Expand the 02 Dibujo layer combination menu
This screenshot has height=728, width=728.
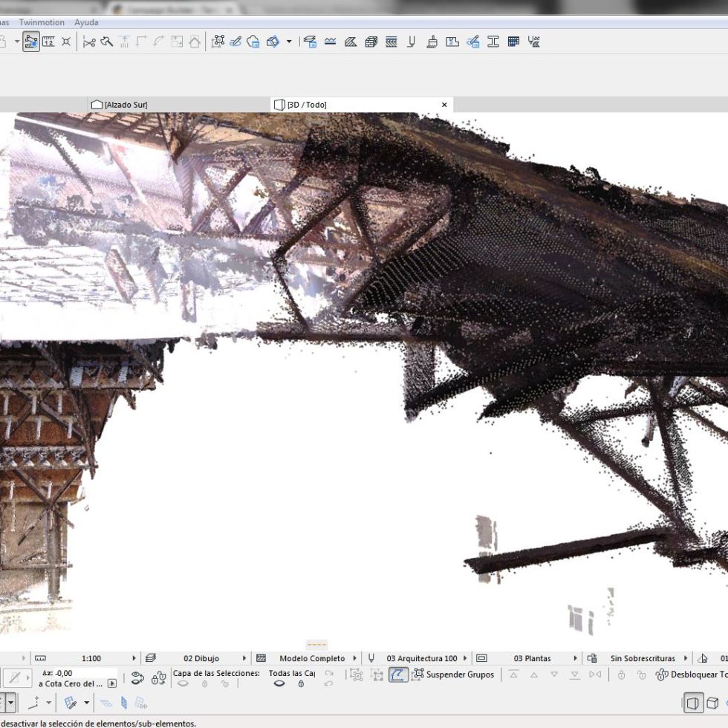click(201, 658)
